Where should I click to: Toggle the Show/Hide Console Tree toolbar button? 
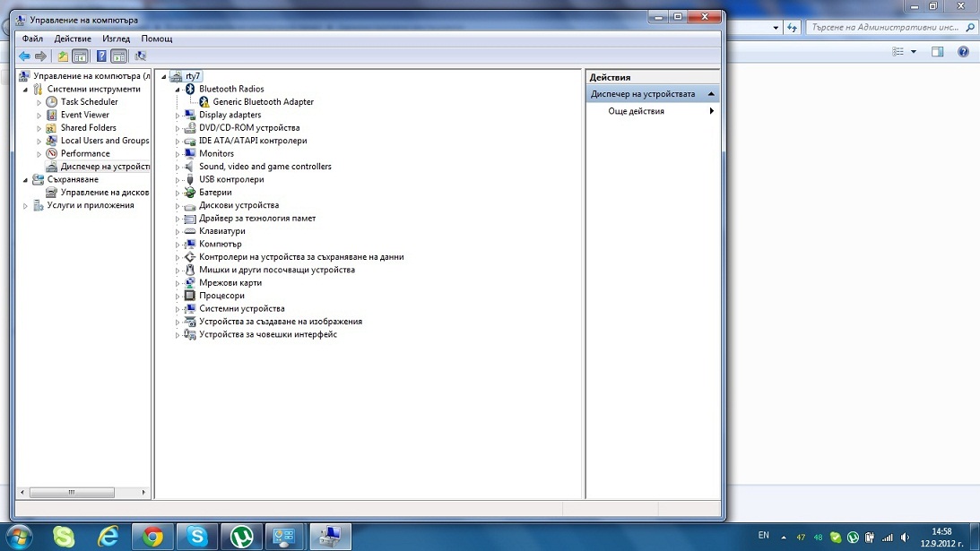(x=80, y=56)
